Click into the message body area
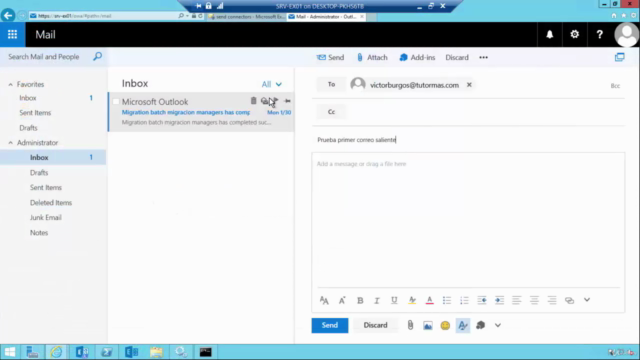This screenshot has height=360, width=640. point(468,220)
